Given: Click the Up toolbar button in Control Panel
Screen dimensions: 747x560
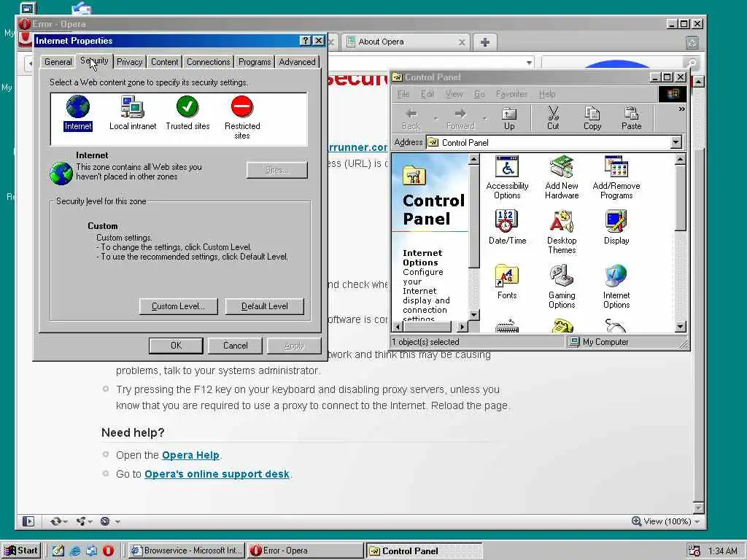Looking at the screenshot, I should coord(508,118).
